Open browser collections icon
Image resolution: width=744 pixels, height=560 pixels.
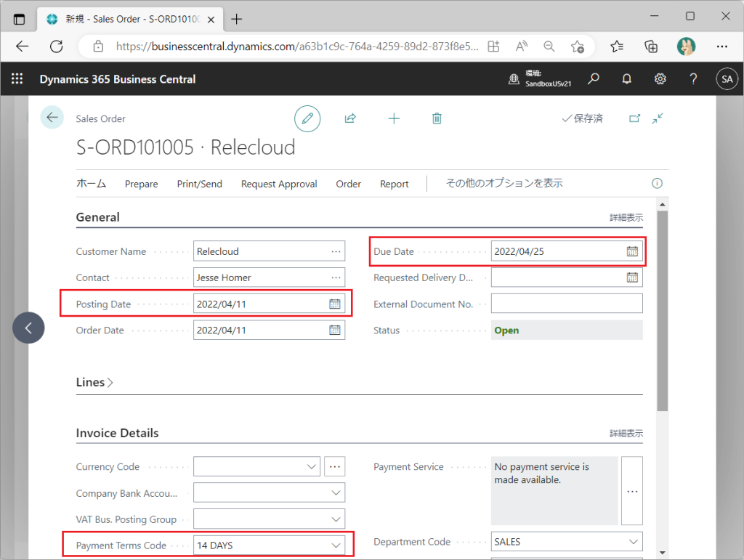tap(651, 46)
